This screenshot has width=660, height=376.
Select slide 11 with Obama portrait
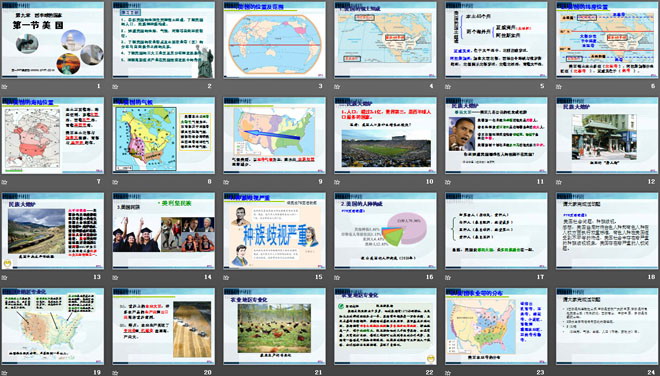coord(496,136)
